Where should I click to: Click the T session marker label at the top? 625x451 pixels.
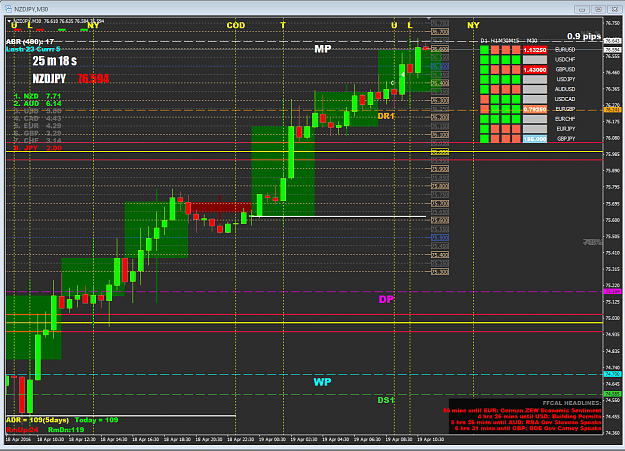(283, 25)
